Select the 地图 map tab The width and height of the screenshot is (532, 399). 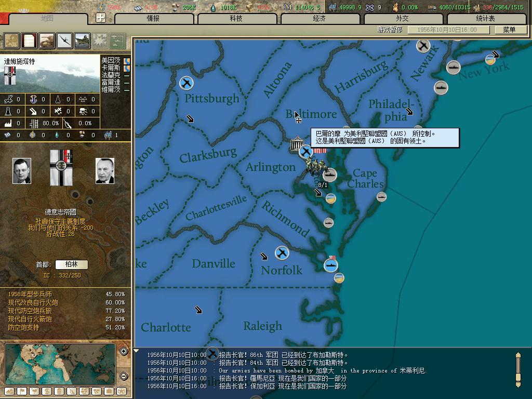click(47, 19)
